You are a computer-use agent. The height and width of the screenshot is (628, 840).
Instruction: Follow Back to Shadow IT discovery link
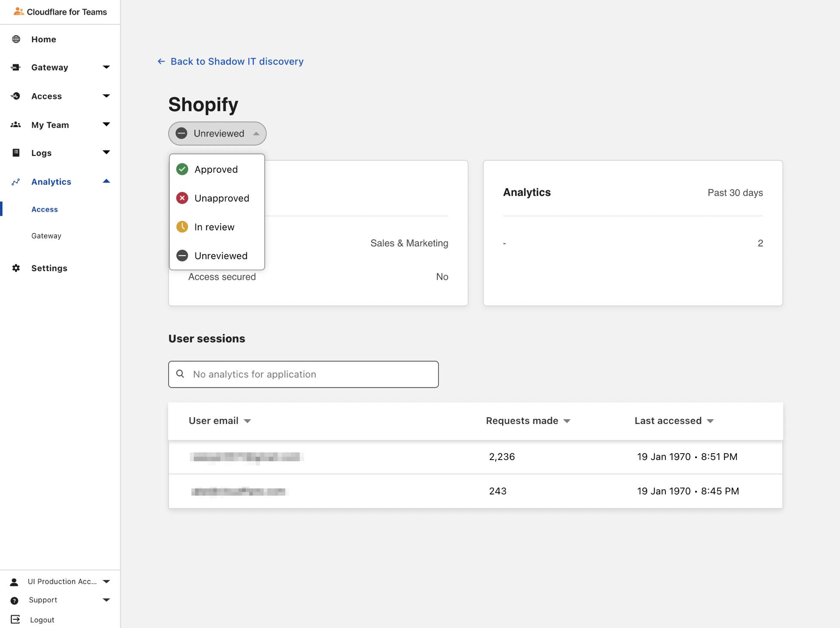(x=237, y=61)
